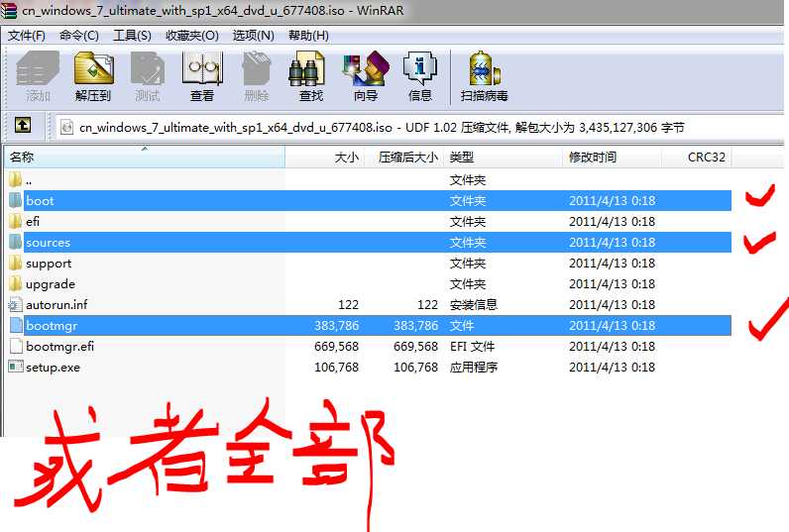
Task: Sort by the Type (类型) column header
Action: [x=504, y=157]
